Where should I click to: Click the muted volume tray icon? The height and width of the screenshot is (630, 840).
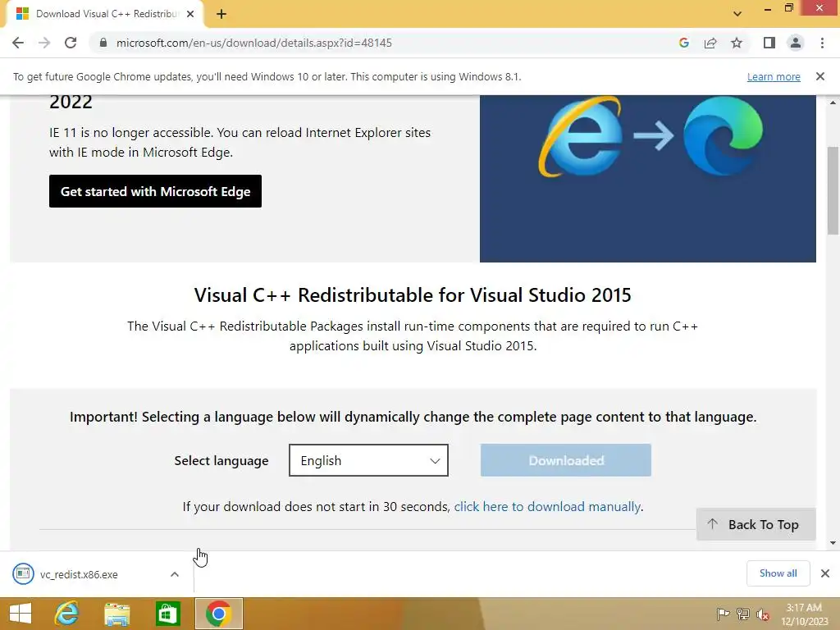point(763,614)
